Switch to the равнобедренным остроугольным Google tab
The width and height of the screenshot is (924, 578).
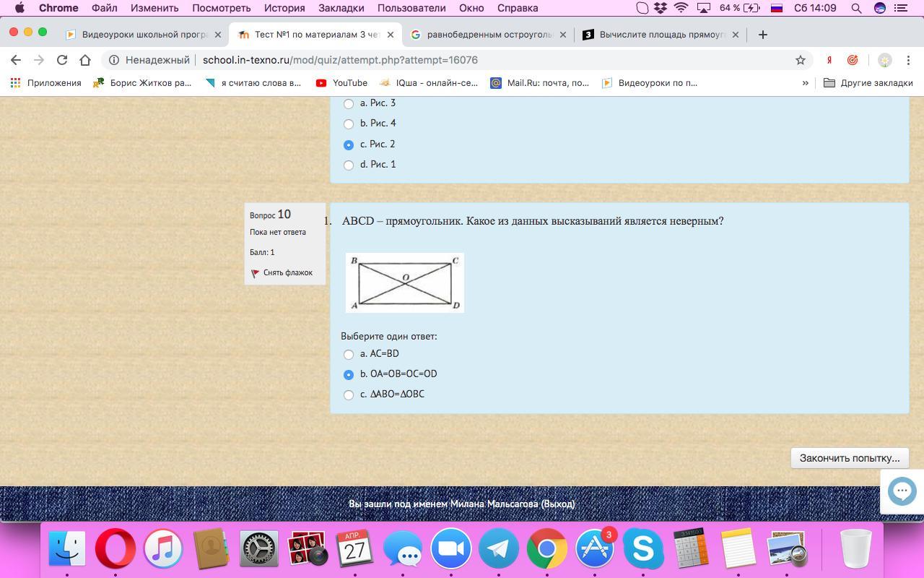[488, 35]
